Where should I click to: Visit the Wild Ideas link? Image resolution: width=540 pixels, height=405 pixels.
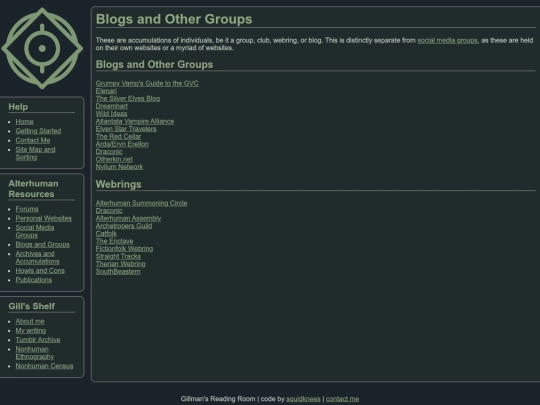pyautogui.click(x=111, y=114)
